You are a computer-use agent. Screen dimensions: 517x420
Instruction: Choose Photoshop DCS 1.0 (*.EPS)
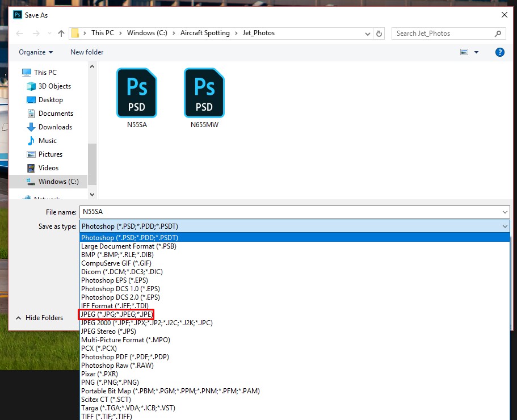pos(295,289)
